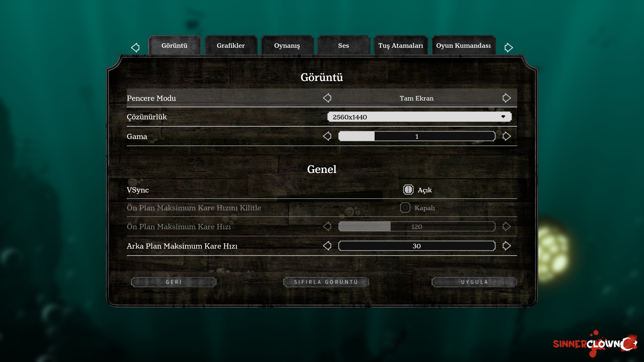This screenshot has height=362, width=644.
Task: Click the Arka Plan frame rate slider
Action: (417, 246)
